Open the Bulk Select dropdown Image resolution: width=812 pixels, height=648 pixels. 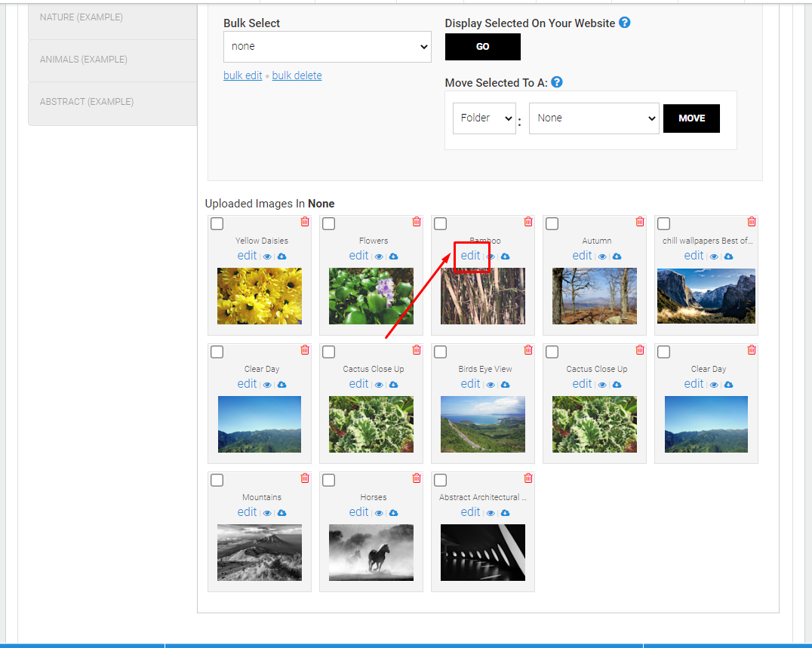coord(328,47)
